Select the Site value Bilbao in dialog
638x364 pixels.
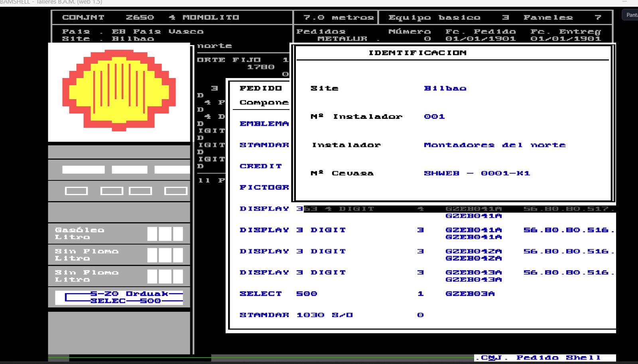coord(445,88)
